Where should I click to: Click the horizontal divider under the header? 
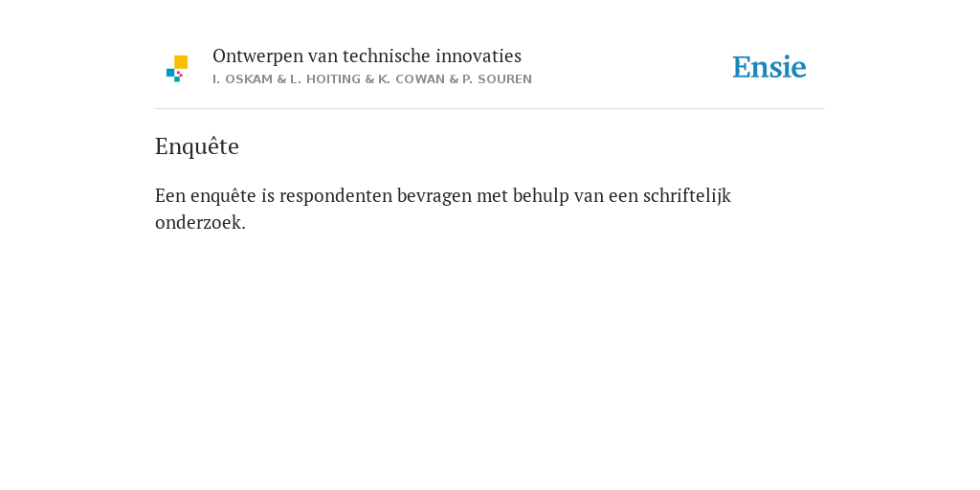click(490, 109)
